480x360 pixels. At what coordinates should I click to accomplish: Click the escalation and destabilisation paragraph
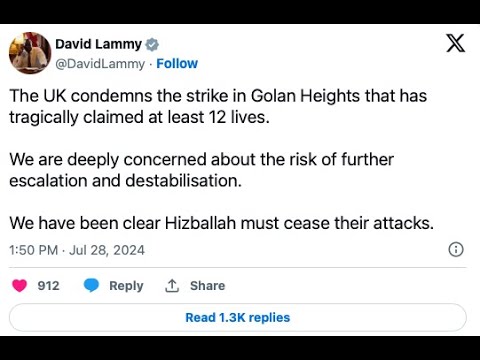tap(202, 170)
